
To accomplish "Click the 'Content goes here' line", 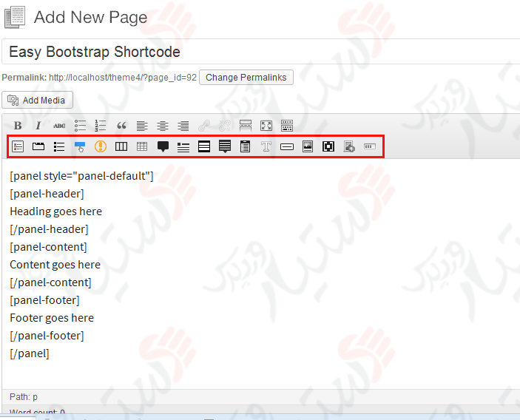I will 55,265.
